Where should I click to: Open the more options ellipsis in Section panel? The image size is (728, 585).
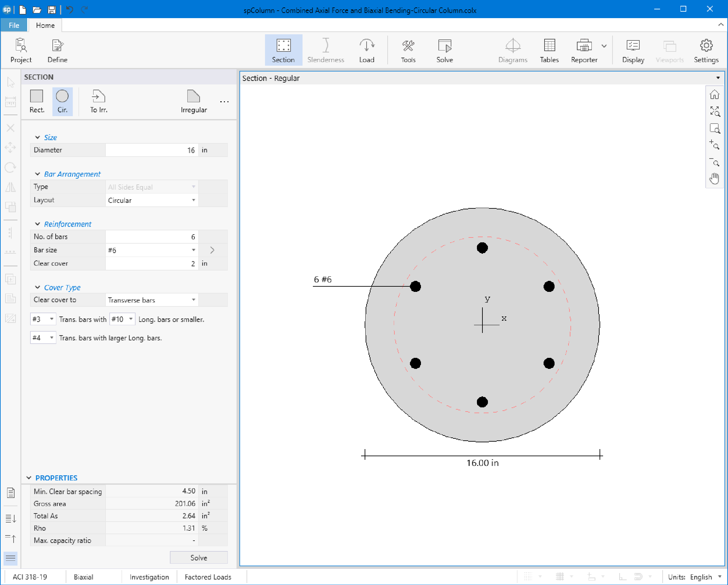click(224, 101)
